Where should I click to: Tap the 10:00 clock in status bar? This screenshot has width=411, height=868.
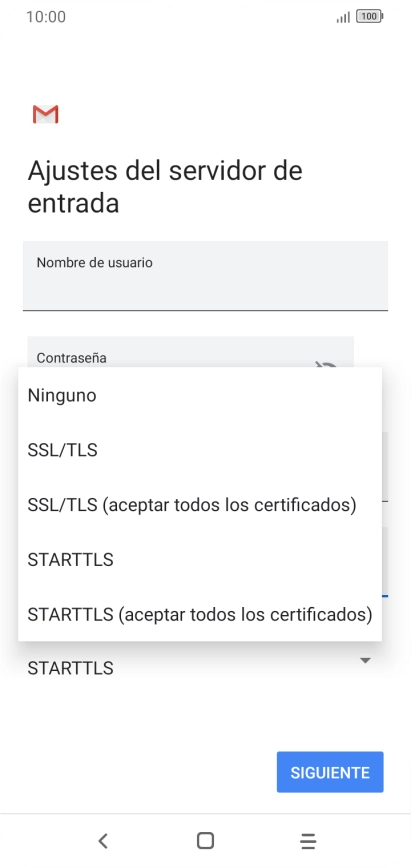tap(46, 17)
